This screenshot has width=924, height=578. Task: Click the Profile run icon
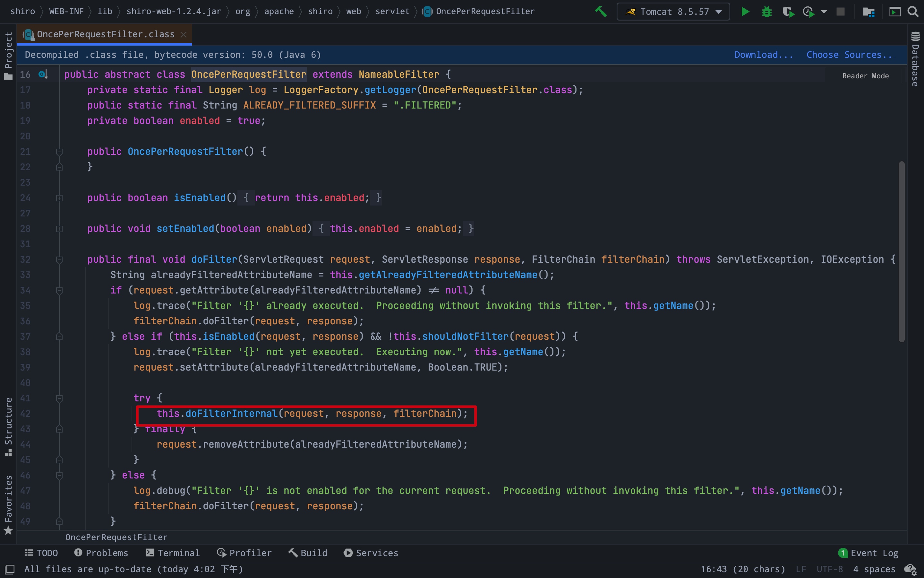tap(809, 12)
